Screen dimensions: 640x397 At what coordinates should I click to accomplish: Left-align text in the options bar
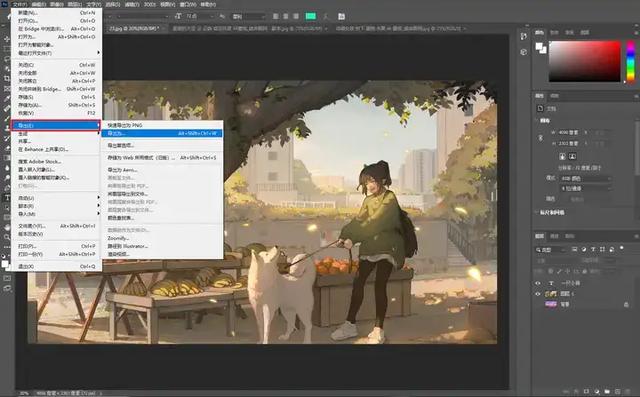(276, 16)
